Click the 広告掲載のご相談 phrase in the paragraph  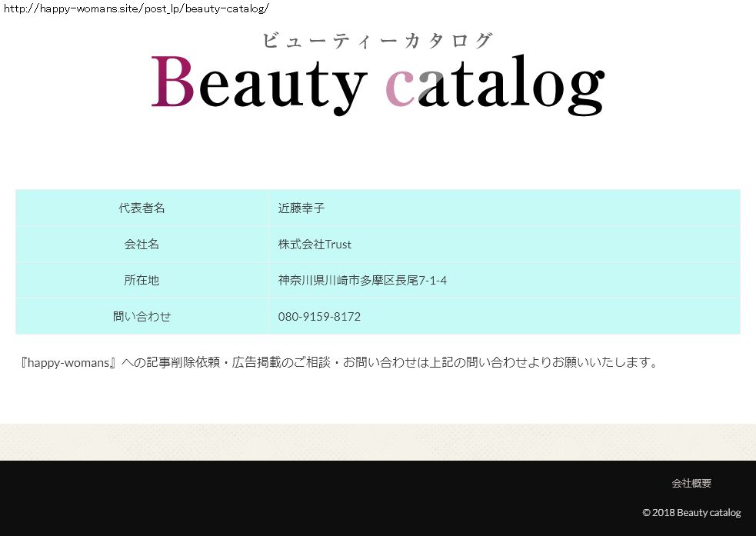click(x=282, y=362)
